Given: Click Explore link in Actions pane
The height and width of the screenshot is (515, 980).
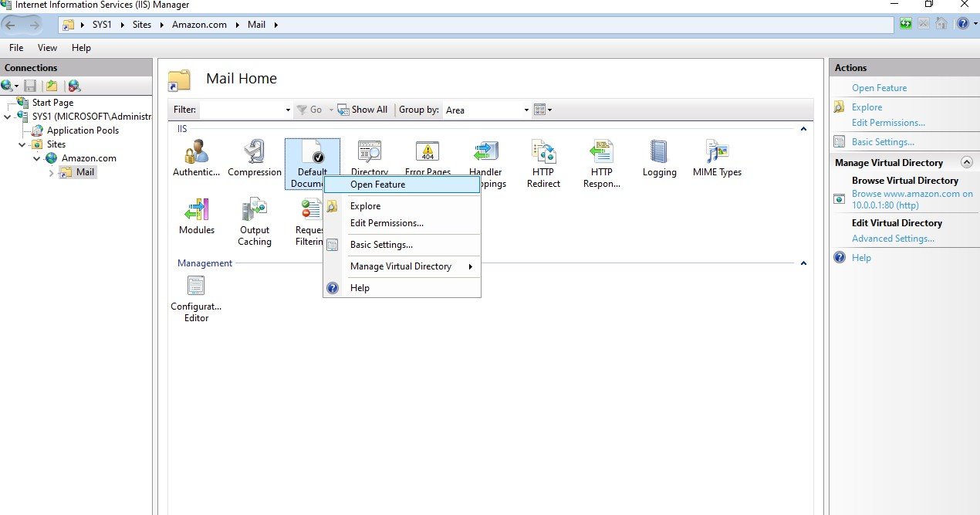Looking at the screenshot, I should tap(867, 107).
